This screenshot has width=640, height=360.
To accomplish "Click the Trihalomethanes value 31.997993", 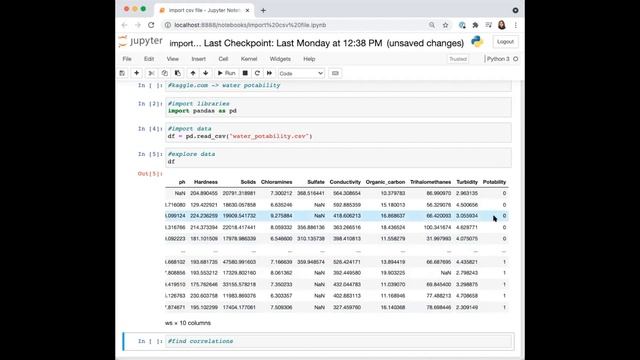I will click(439, 239).
